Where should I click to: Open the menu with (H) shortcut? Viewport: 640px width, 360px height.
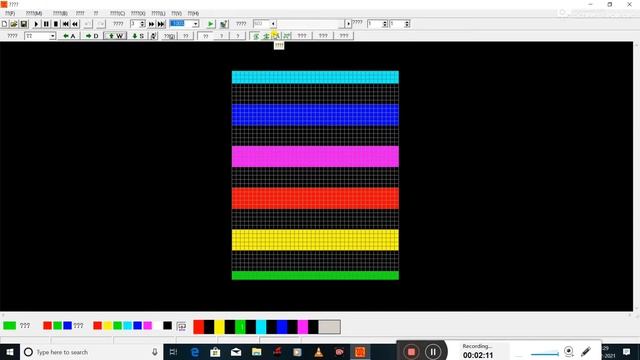pos(193,13)
